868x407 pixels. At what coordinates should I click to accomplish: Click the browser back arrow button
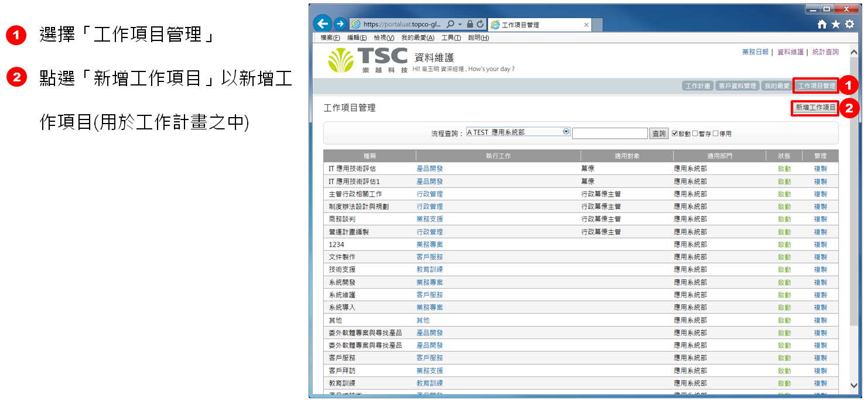[x=323, y=23]
